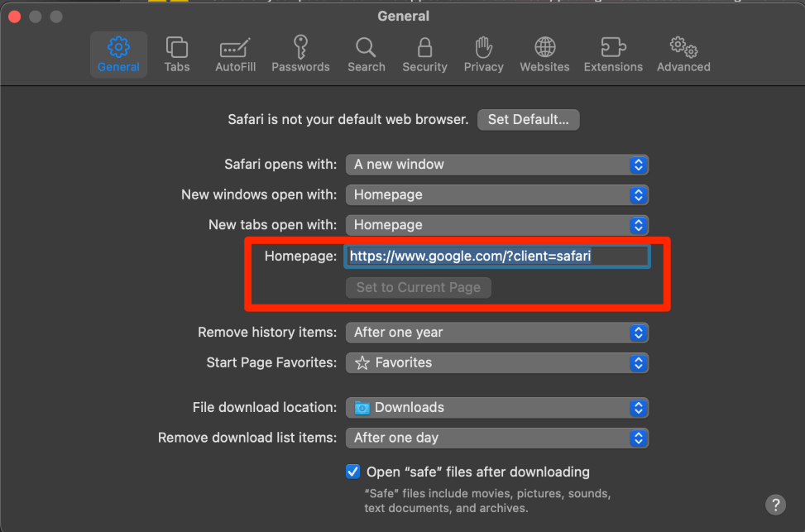Screen dimensions: 805x532
Task: Click the '"Safe" files include movies' description text
Action: tap(487, 501)
